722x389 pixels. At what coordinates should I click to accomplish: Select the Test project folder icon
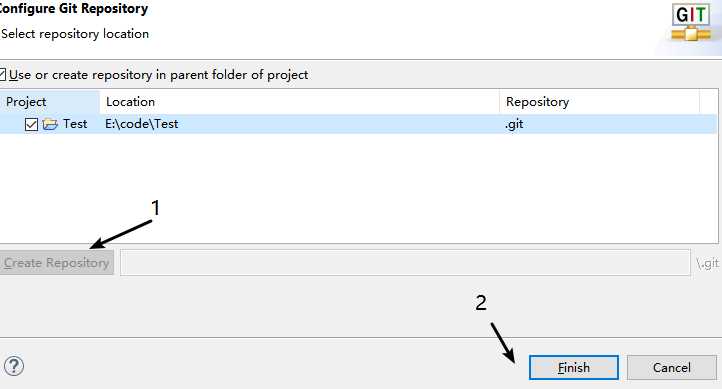click(50, 124)
